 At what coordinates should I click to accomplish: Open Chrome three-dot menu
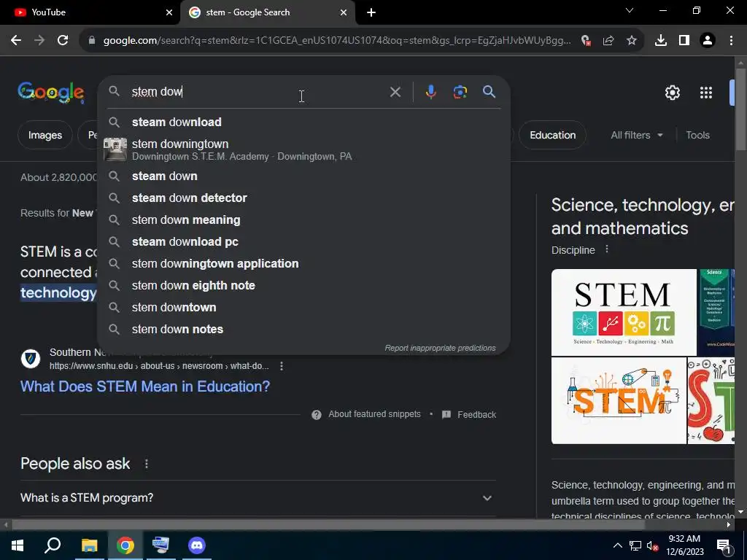pyautogui.click(x=731, y=41)
